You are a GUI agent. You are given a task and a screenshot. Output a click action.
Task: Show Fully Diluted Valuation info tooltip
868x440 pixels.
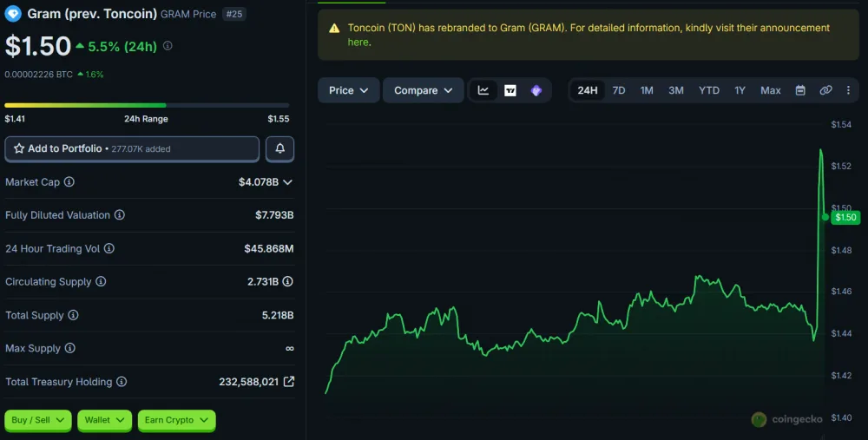point(120,214)
